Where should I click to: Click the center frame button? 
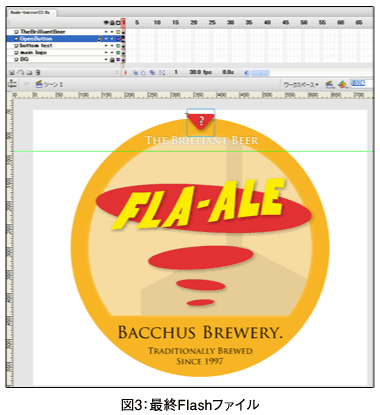pos(126,72)
